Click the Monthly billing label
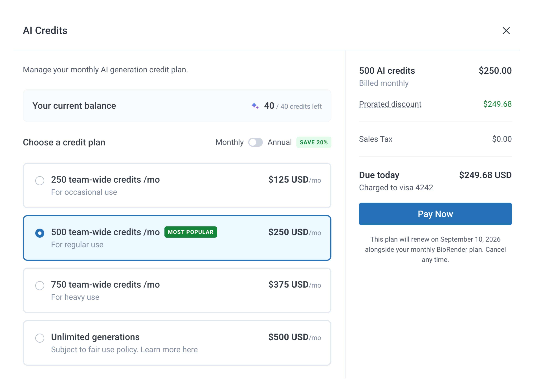The image size is (543, 392). coord(229,142)
